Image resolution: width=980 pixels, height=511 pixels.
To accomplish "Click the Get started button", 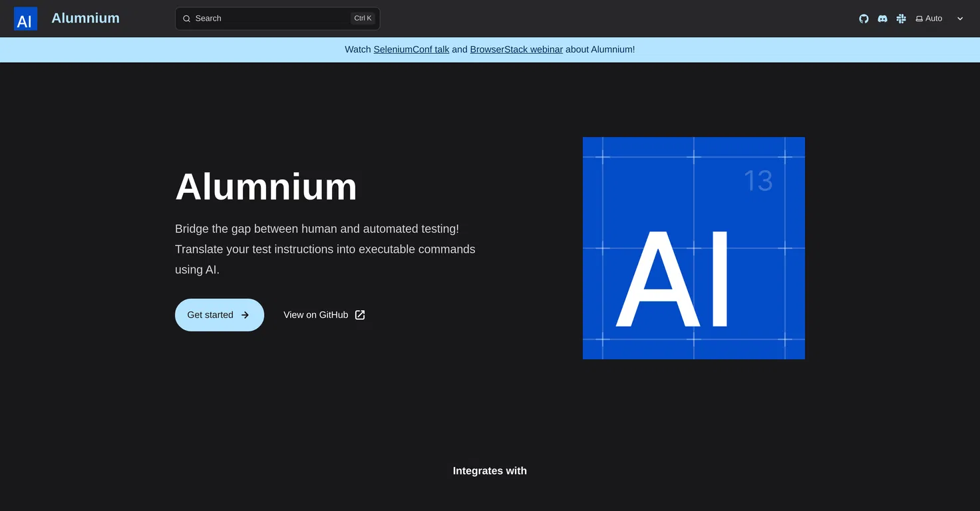I will (220, 315).
